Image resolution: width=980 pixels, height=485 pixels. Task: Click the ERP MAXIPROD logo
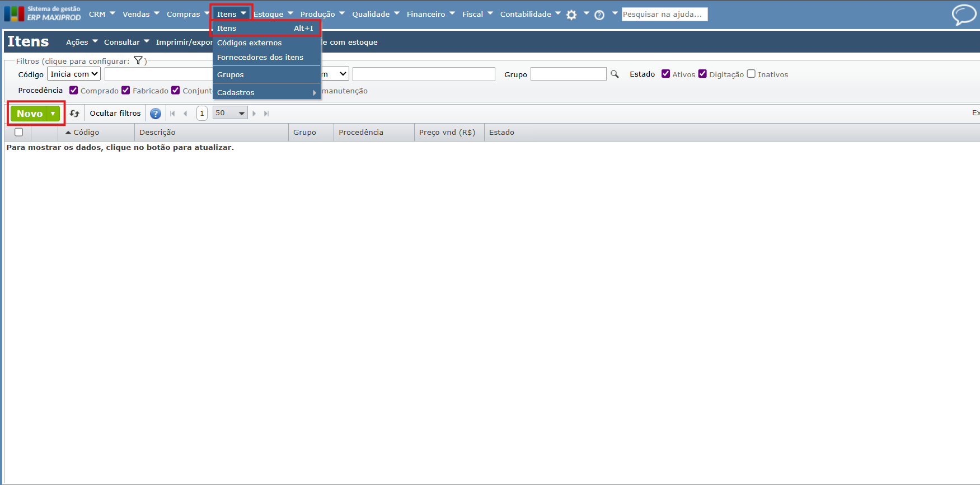click(x=43, y=13)
